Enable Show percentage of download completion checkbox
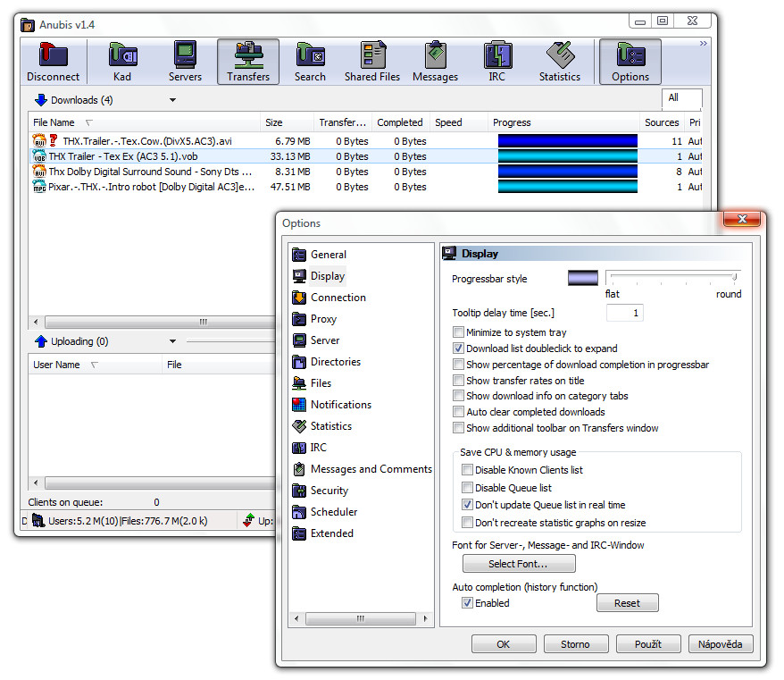The width and height of the screenshot is (784, 680). pyautogui.click(x=458, y=365)
